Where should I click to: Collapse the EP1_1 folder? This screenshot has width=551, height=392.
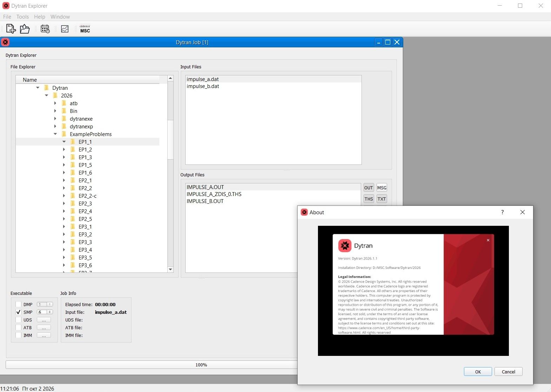pos(64,142)
